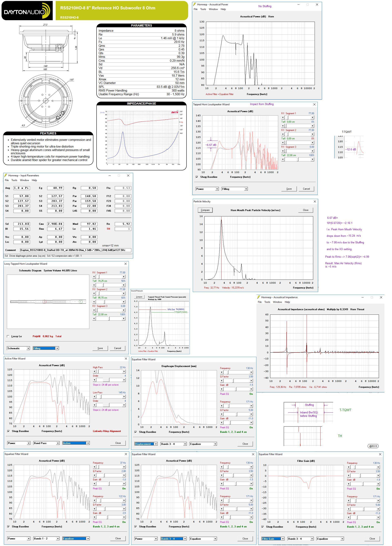Toggle Show Baseline in Filter Gain Equaliser Wizard
The height and width of the screenshot is (546, 392).
263,527
